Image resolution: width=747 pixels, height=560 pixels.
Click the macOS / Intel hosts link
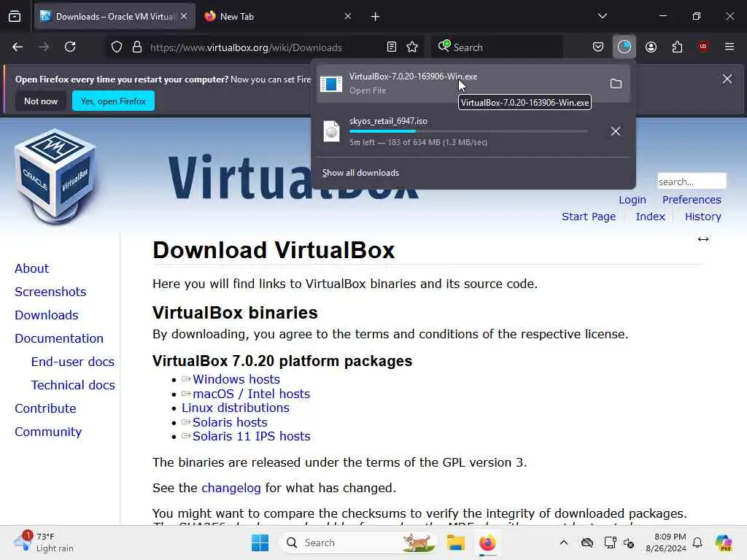[251, 394]
